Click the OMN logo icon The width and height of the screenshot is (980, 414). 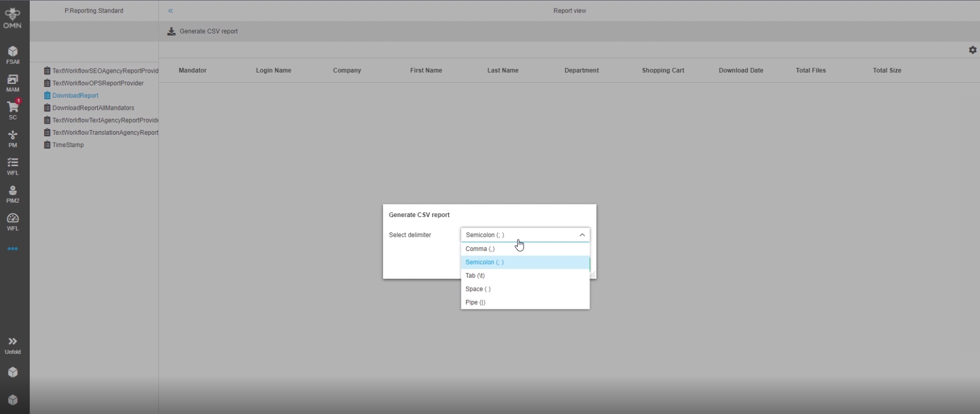click(x=12, y=17)
